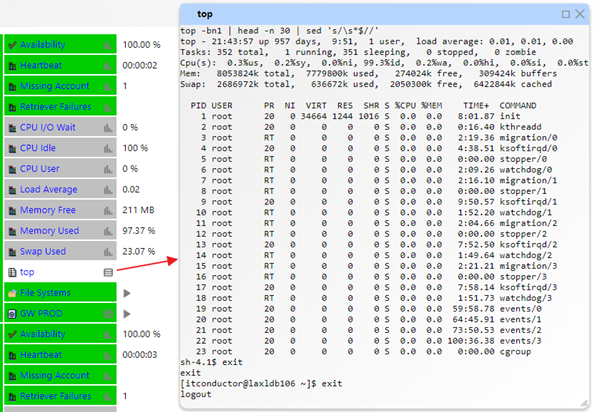The width and height of the screenshot is (602, 412).
Task: Select the GW PROD node
Action: click(42, 313)
